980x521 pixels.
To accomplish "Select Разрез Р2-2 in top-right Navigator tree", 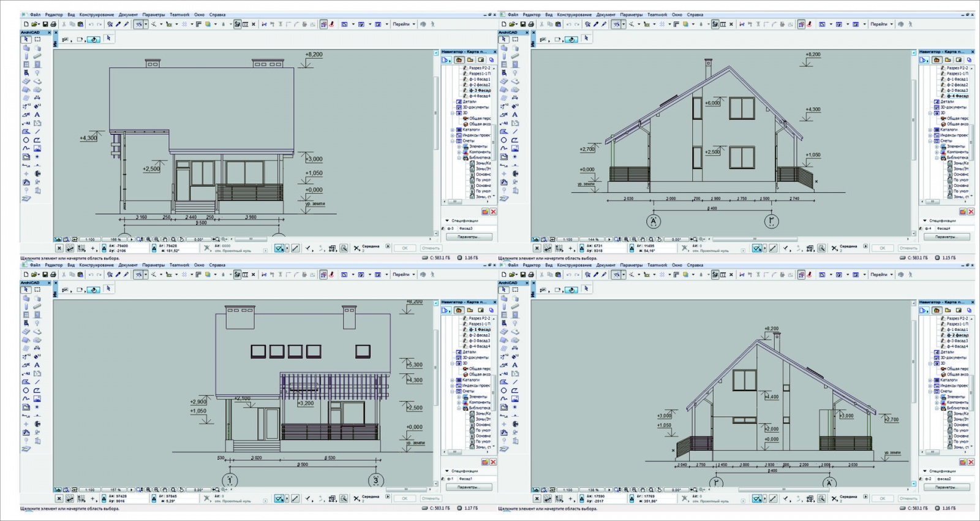I will coord(957,68).
